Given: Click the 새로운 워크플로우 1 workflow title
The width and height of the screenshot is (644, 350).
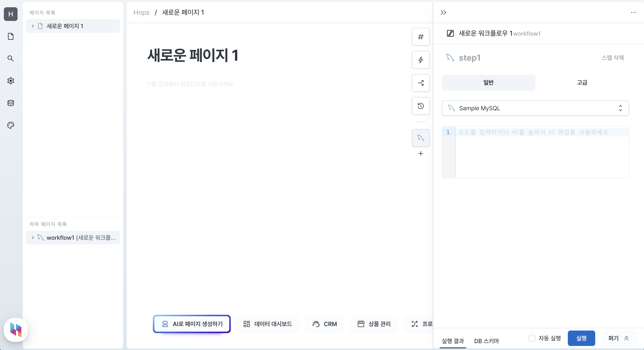Looking at the screenshot, I should (486, 34).
